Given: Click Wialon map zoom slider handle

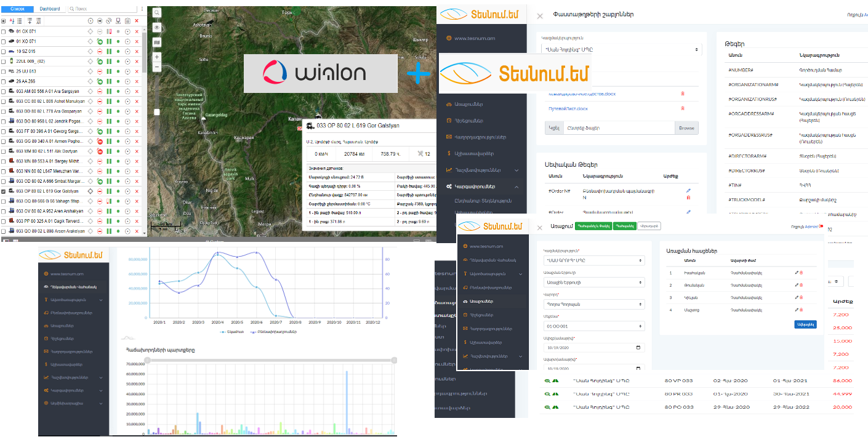Looking at the screenshot, I should 156,112.
